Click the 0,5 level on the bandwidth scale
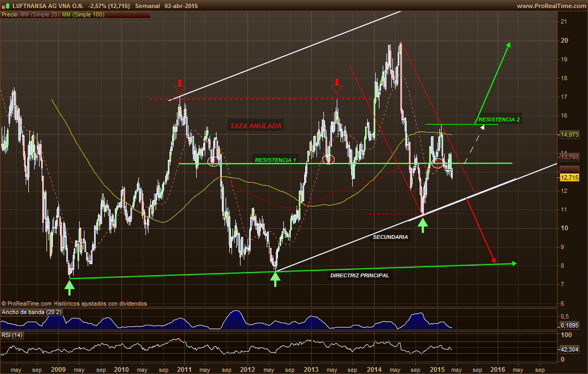Viewport: 588px width, 374px height. point(565,316)
